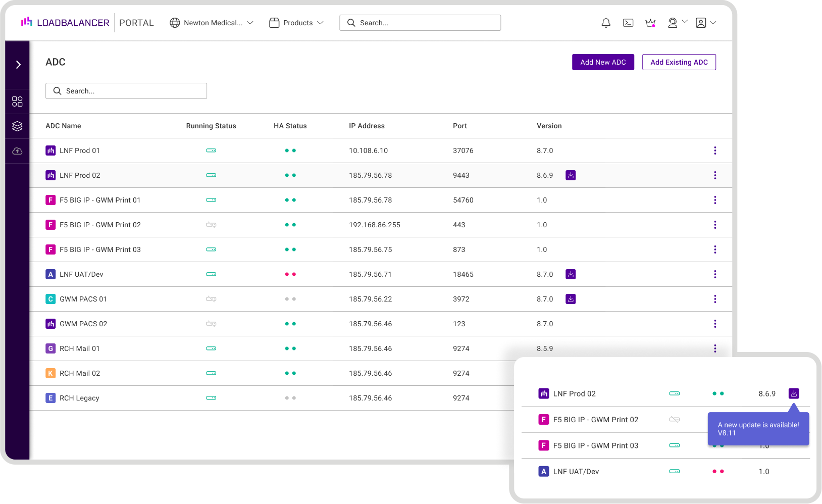Select the RCH Legacy row name
This screenshot has height=504, width=822.
79,398
